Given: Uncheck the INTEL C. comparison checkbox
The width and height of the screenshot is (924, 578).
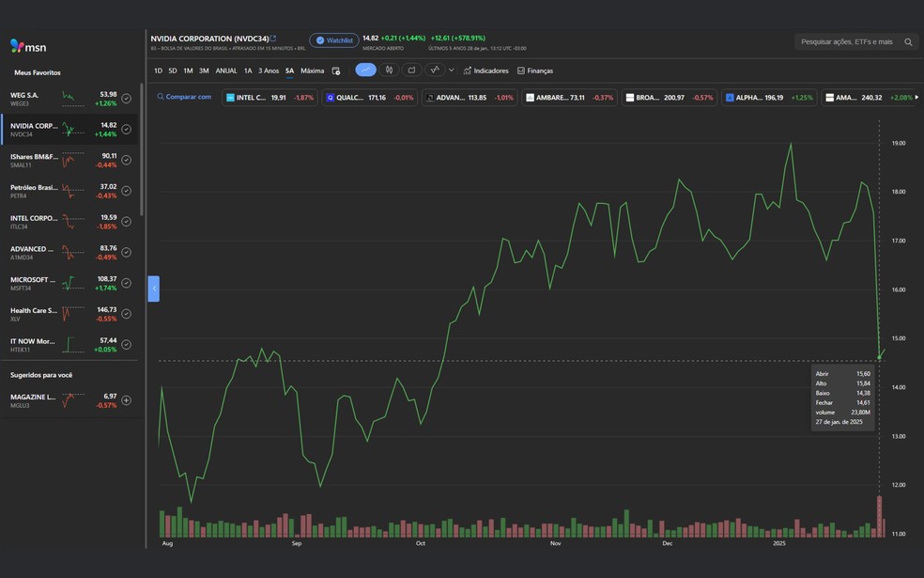Looking at the screenshot, I should click(x=229, y=97).
